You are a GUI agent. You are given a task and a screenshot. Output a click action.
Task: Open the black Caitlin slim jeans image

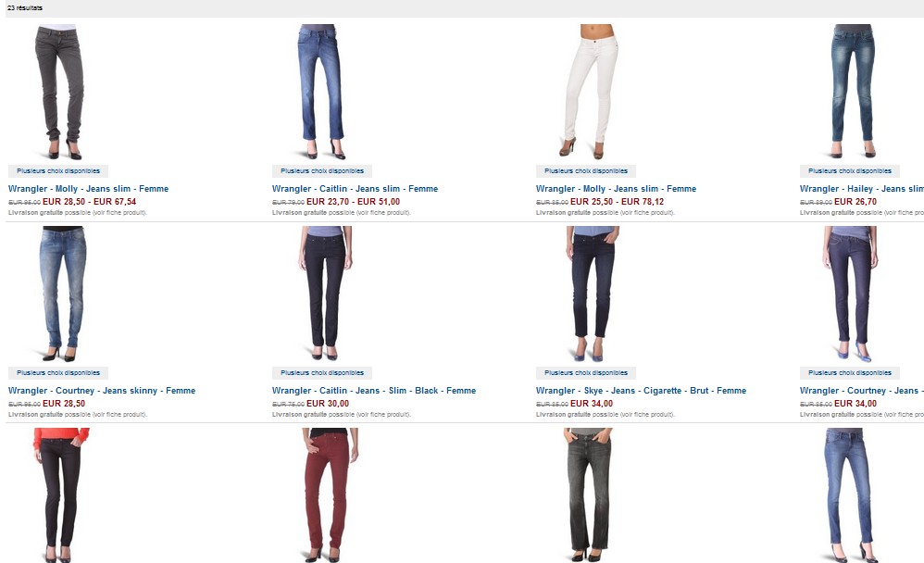coord(326,294)
